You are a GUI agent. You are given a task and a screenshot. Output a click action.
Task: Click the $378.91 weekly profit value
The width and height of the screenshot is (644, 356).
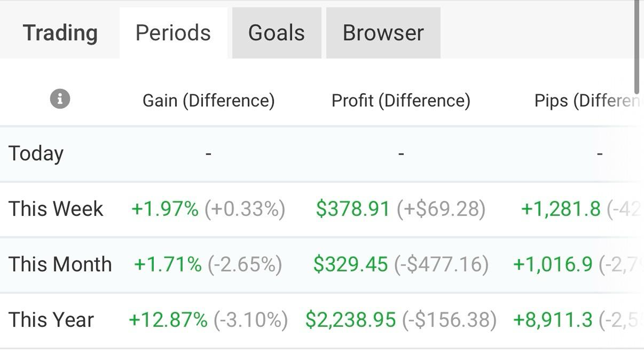pyautogui.click(x=353, y=209)
